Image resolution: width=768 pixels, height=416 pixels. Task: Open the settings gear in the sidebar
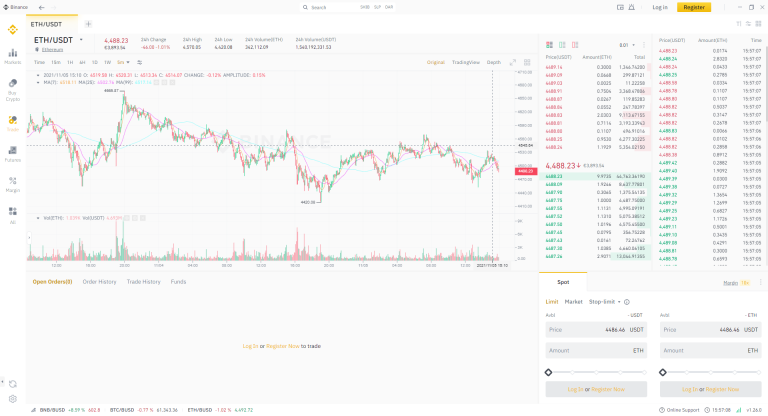13,399
